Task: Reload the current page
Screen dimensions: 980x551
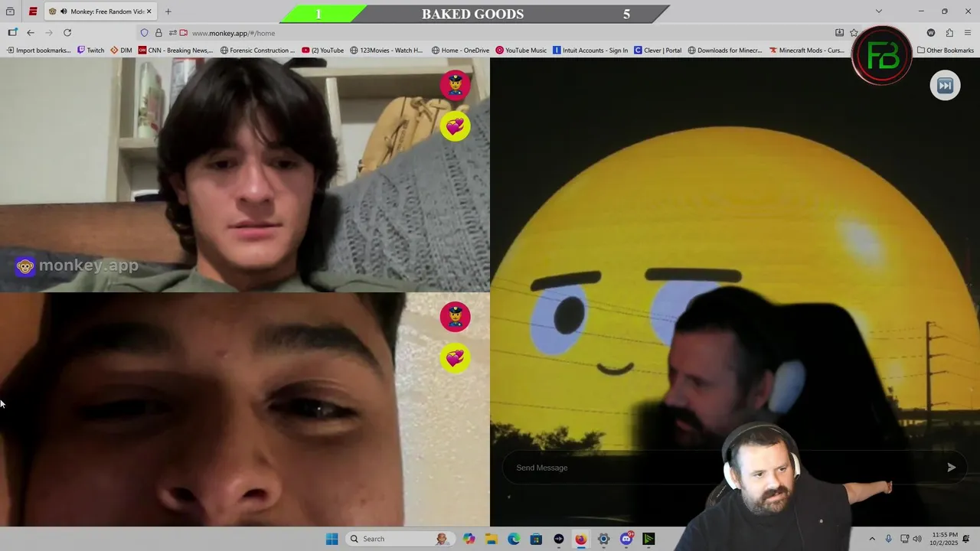Action: tap(67, 33)
